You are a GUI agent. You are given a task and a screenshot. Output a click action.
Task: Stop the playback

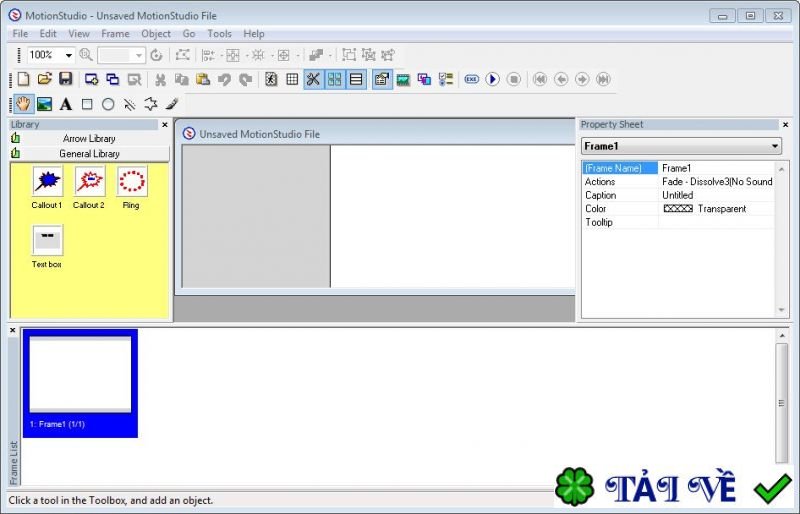pyautogui.click(x=514, y=79)
